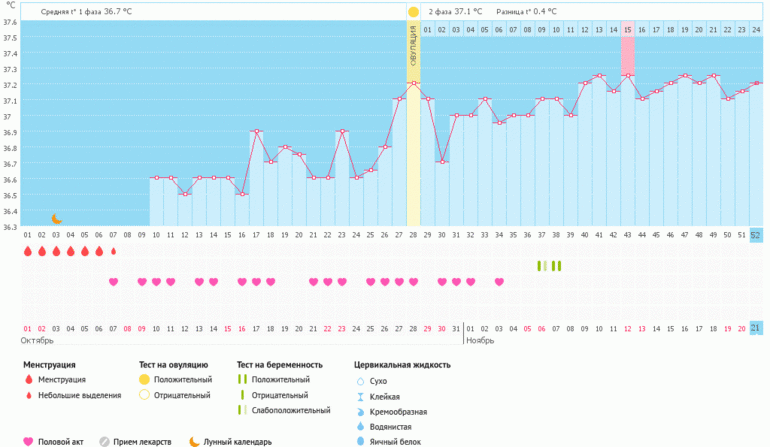Click the yellow ovulation sun icon at top

pos(413,12)
